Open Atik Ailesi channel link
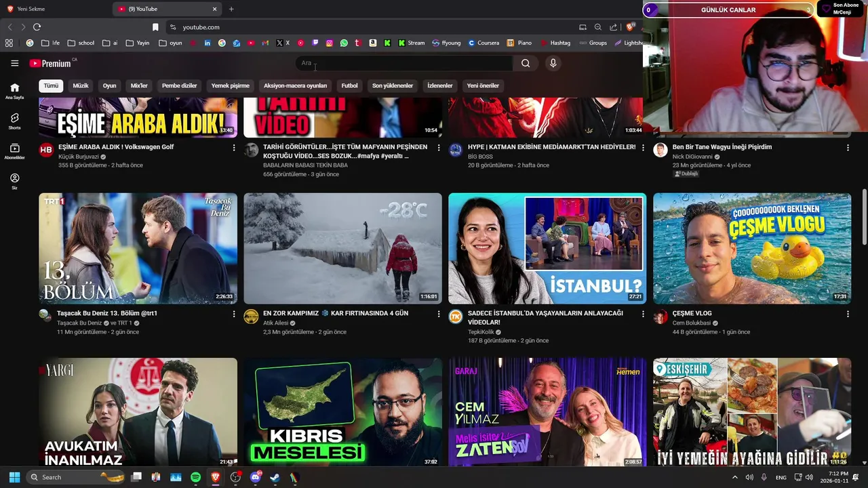The width and height of the screenshot is (868, 488). click(275, 323)
